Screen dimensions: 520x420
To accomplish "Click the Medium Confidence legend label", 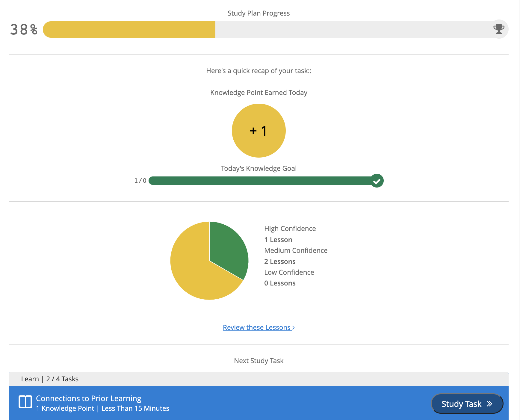I will click(296, 250).
